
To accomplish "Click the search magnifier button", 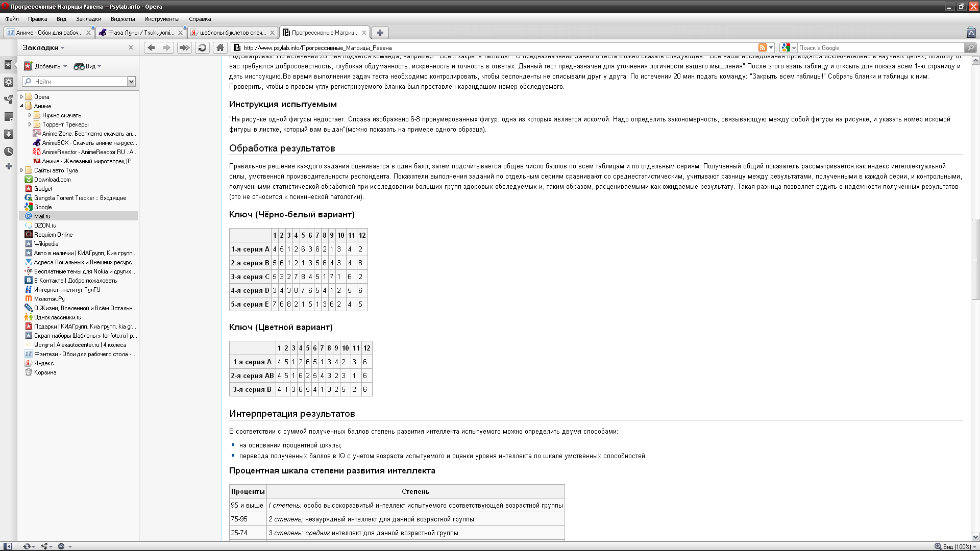I will coord(970,48).
